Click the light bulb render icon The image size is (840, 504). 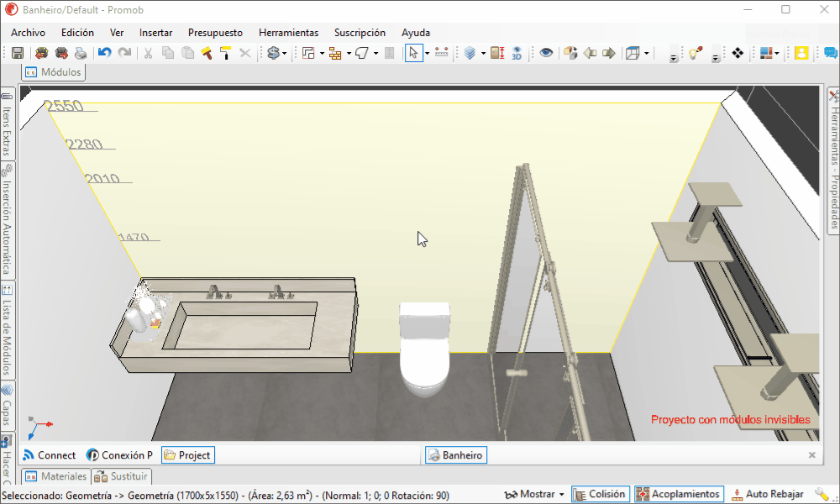point(696,53)
